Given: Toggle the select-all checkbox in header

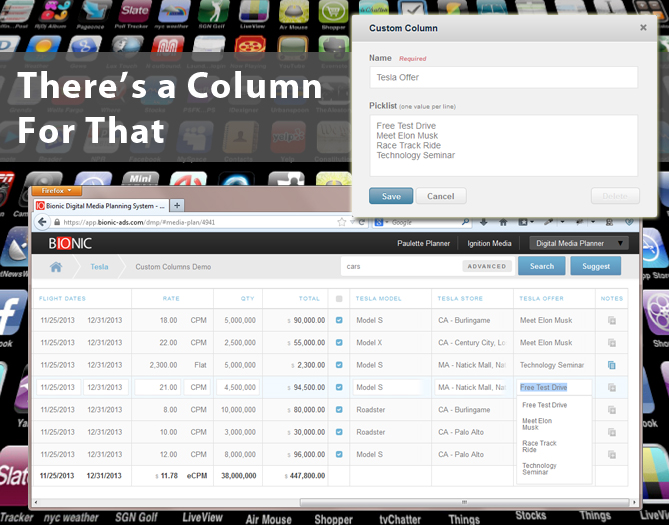Looking at the screenshot, I should (339, 298).
